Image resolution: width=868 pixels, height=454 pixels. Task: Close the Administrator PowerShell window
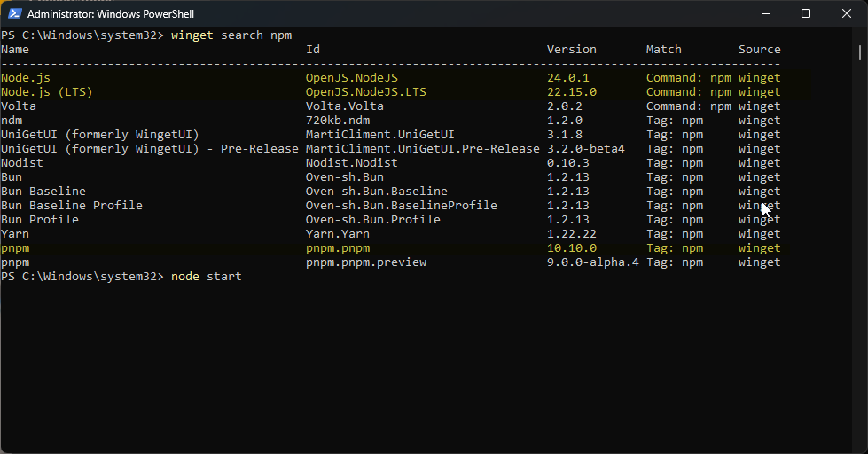pos(847,14)
